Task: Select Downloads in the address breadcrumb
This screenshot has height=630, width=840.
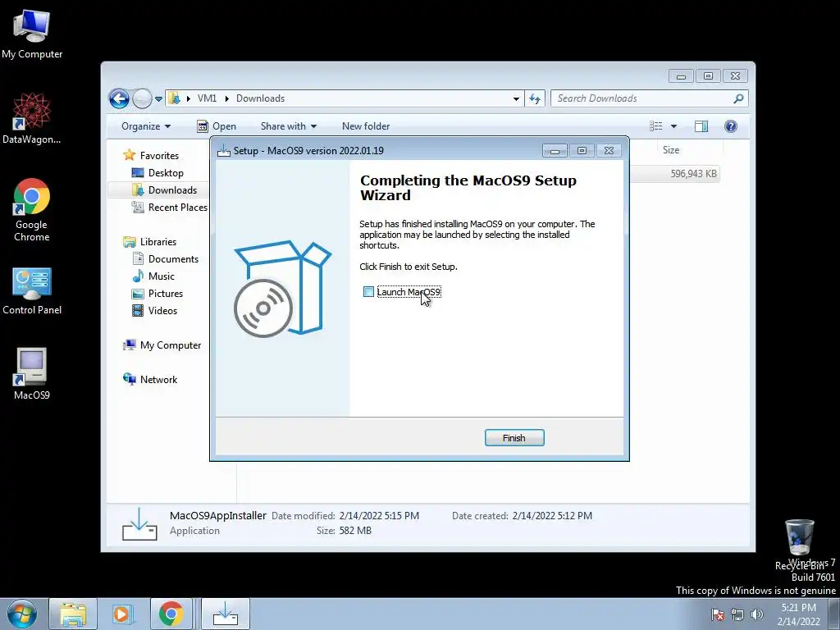Action: point(260,98)
